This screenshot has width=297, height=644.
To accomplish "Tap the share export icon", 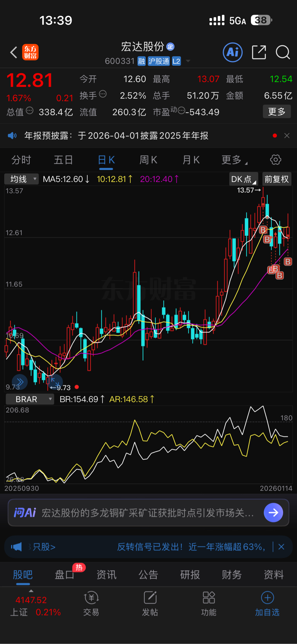I will tap(259, 52).
